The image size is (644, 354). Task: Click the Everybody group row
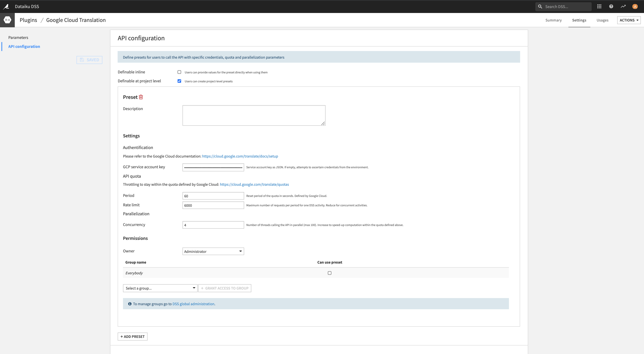coord(316,273)
